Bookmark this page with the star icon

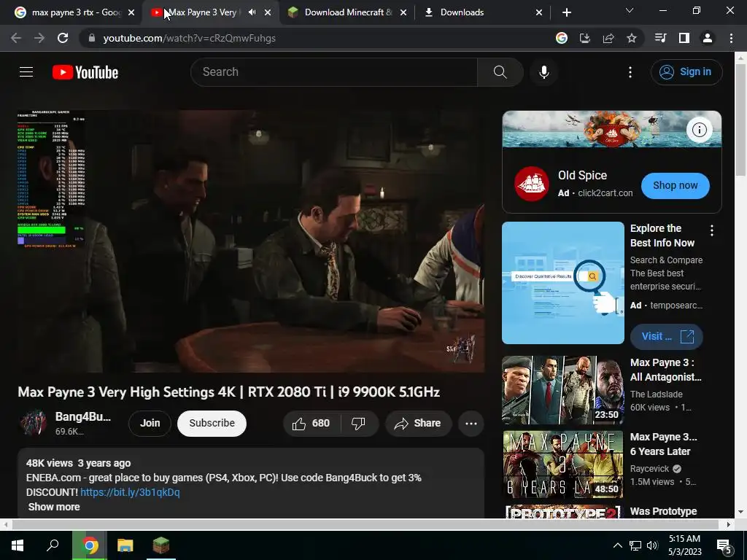click(632, 38)
